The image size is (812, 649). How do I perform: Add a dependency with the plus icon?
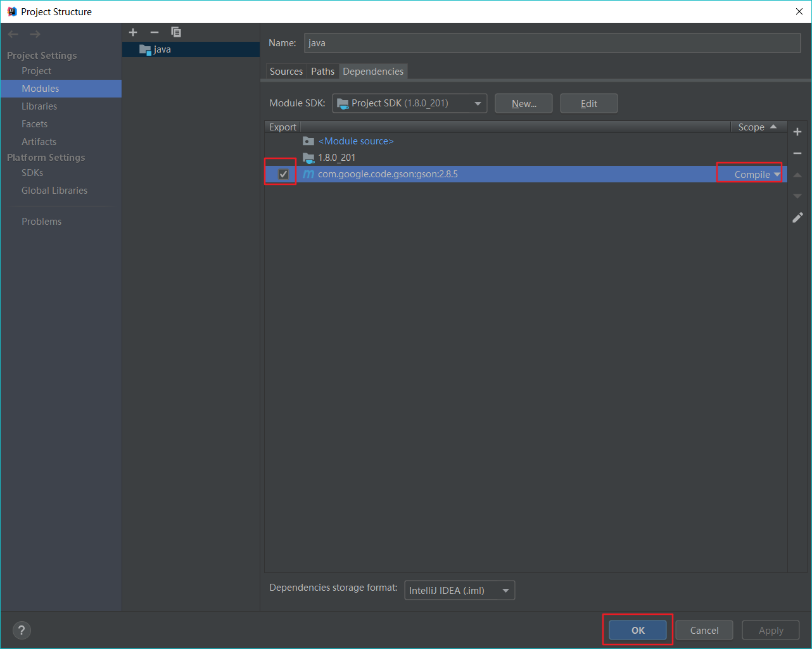tap(797, 132)
